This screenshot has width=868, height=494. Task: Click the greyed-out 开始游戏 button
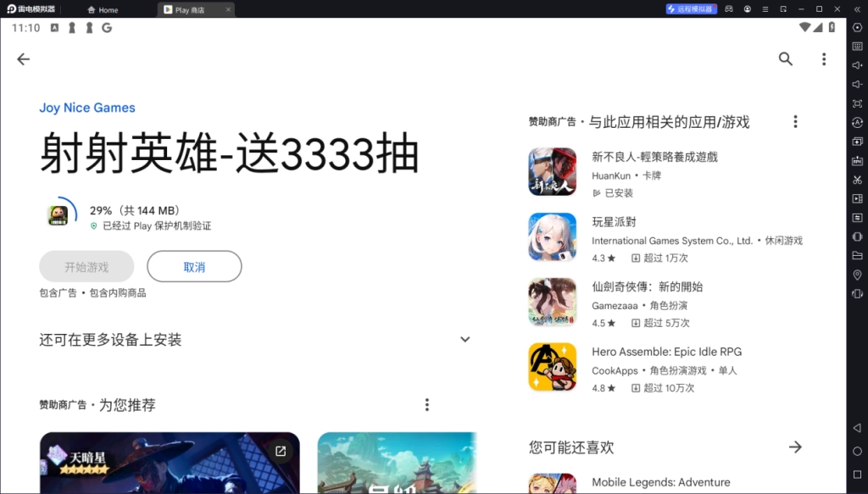click(86, 267)
